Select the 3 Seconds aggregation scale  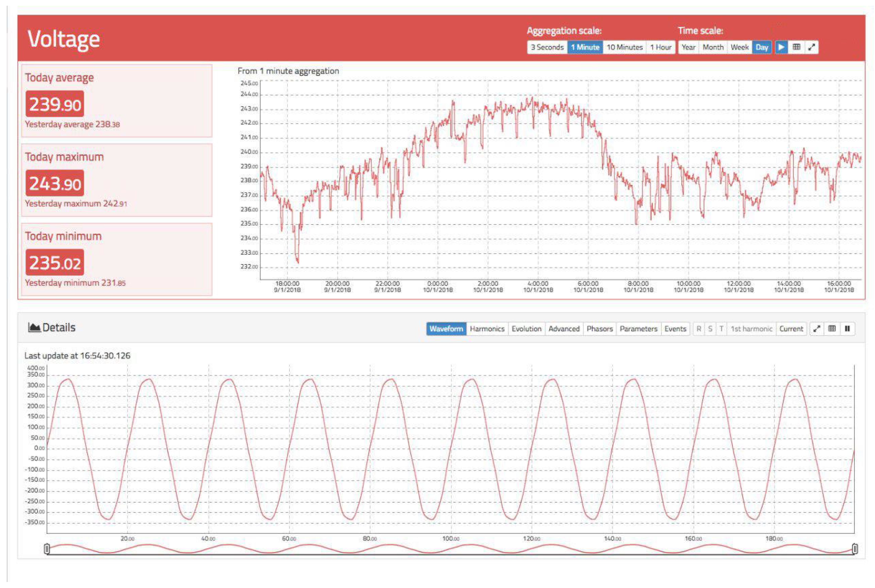tap(547, 47)
